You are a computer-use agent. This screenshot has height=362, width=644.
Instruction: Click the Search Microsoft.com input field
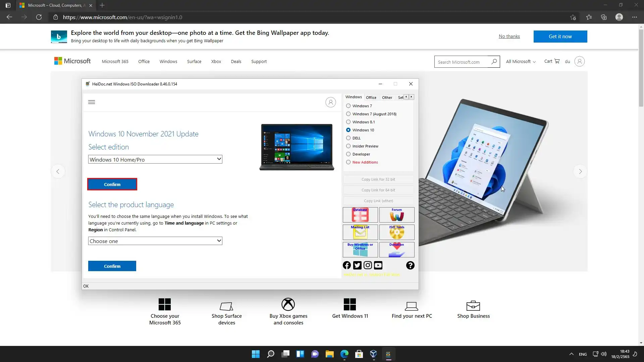click(462, 62)
